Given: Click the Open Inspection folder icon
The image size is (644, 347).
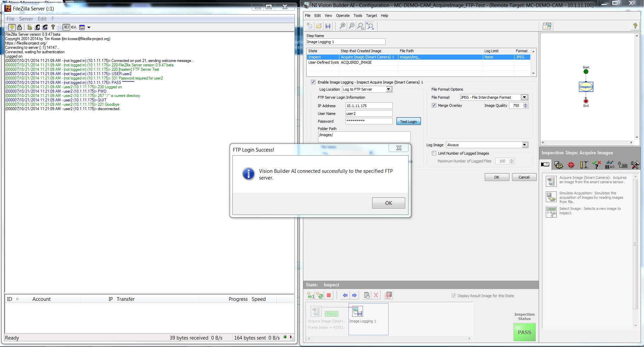Looking at the screenshot, I should [319, 26].
